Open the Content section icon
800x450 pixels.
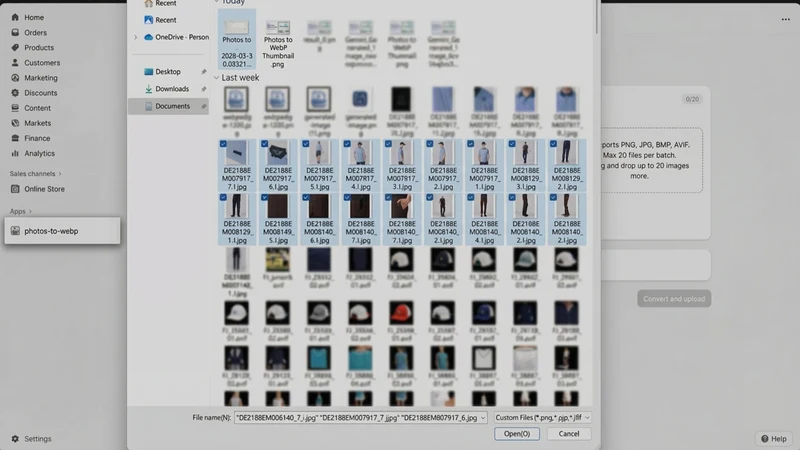pyautogui.click(x=15, y=108)
